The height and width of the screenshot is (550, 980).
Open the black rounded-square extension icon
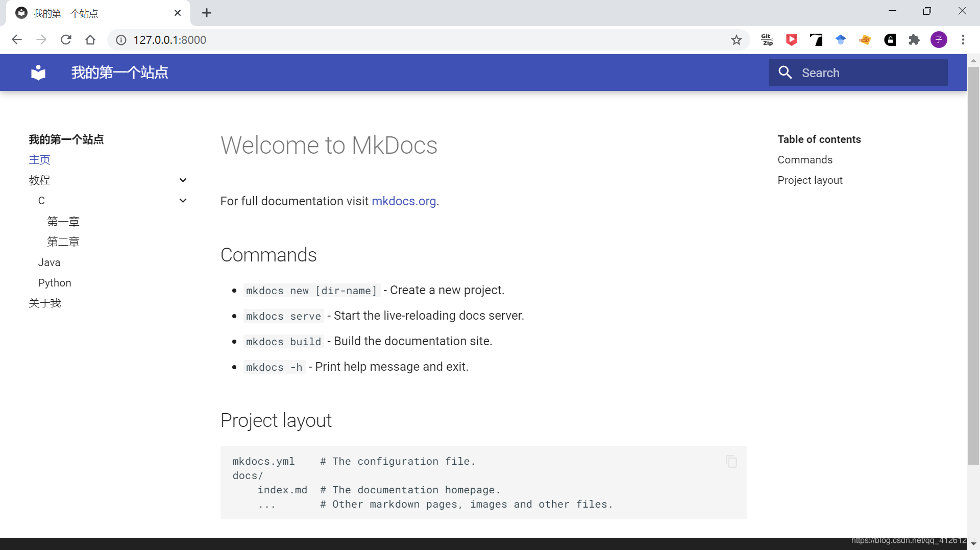[x=890, y=40]
